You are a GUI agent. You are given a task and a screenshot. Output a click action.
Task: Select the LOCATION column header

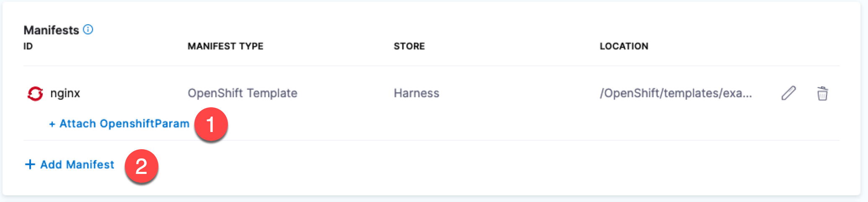coord(624,46)
